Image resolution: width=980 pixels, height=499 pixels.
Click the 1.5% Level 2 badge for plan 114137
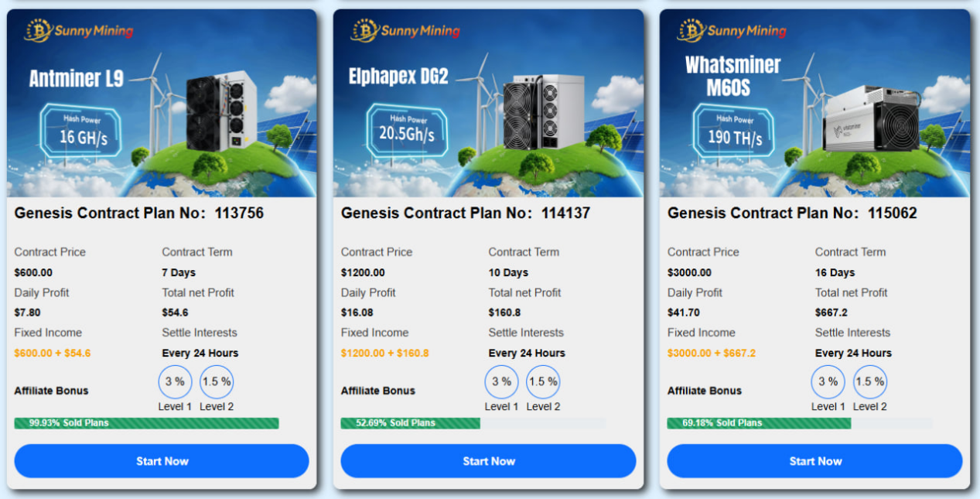543,381
